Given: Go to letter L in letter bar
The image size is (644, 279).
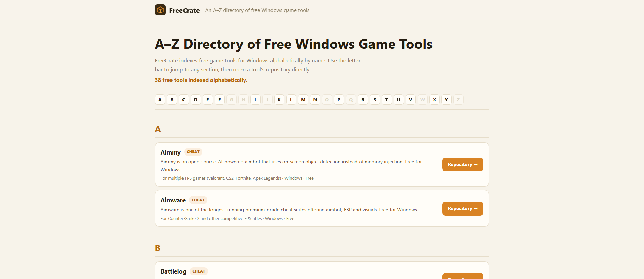Looking at the screenshot, I should [x=291, y=100].
